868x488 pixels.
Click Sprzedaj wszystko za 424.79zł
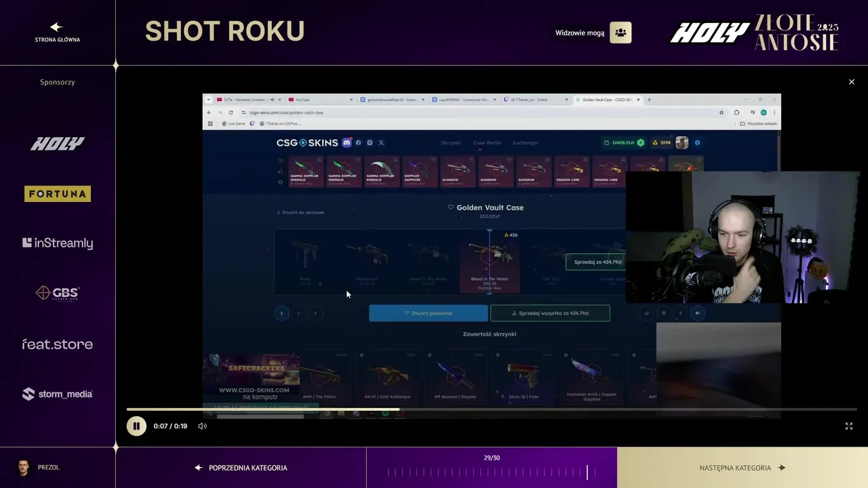coord(550,313)
